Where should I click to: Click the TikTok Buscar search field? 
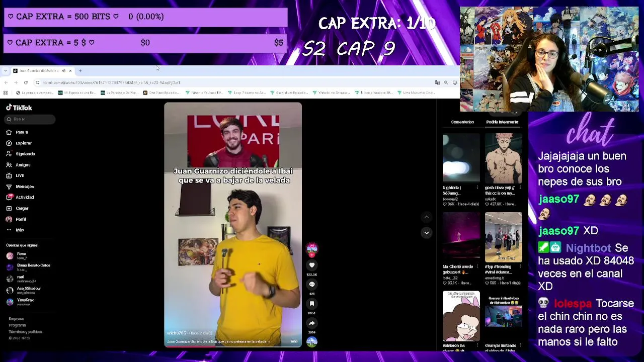click(30, 119)
